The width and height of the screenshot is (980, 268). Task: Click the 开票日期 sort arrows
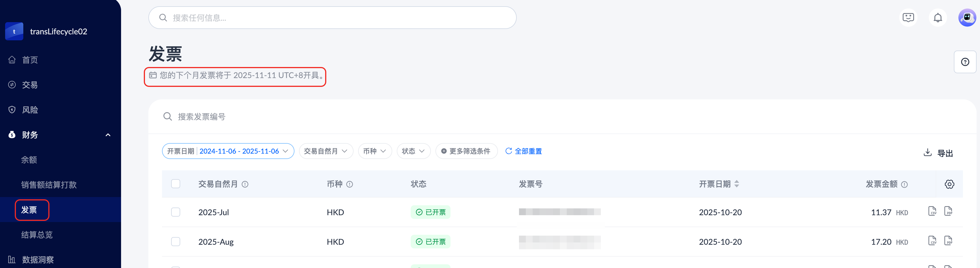pyautogui.click(x=736, y=184)
